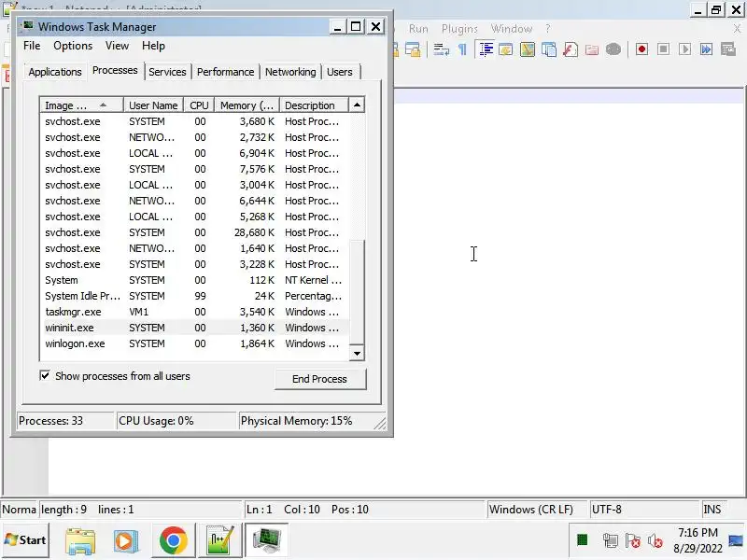Click the Task Manager taskbar button
The image size is (747, 560).
pos(267,540)
